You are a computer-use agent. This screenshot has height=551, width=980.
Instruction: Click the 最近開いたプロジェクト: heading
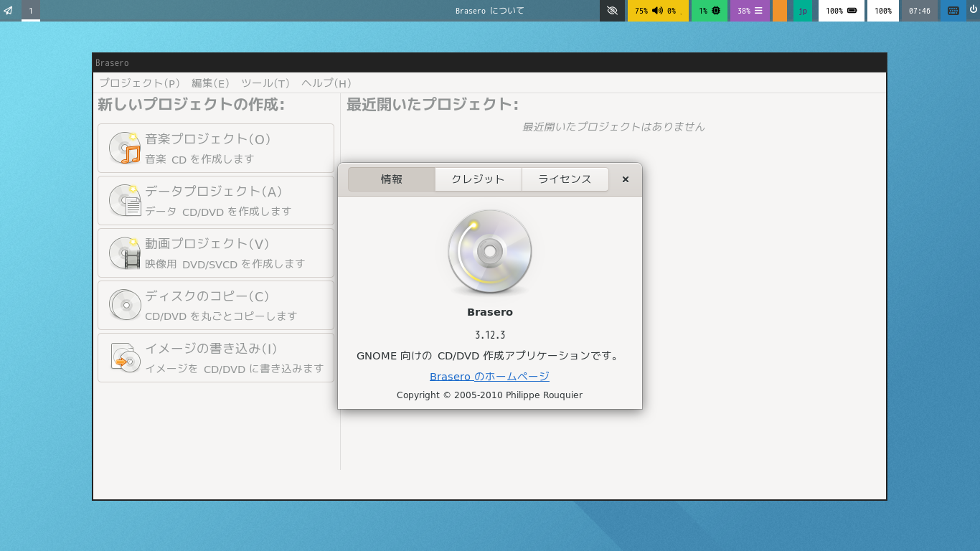pos(433,105)
